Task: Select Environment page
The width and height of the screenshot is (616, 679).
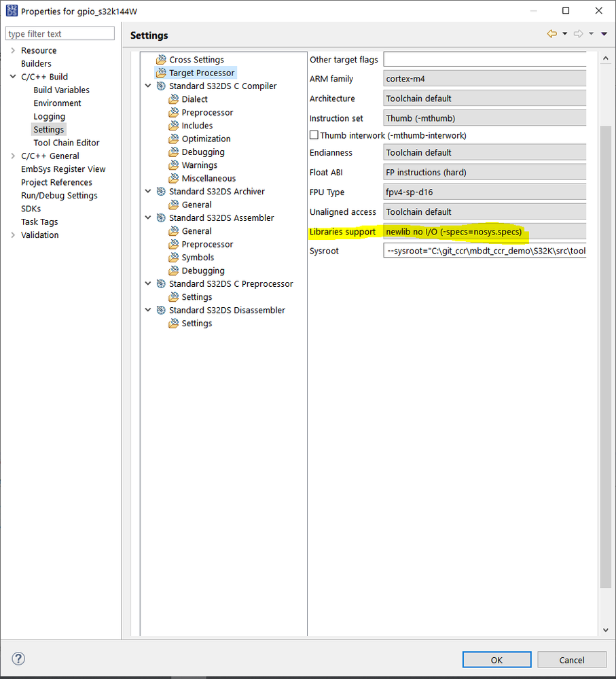Action: click(57, 103)
